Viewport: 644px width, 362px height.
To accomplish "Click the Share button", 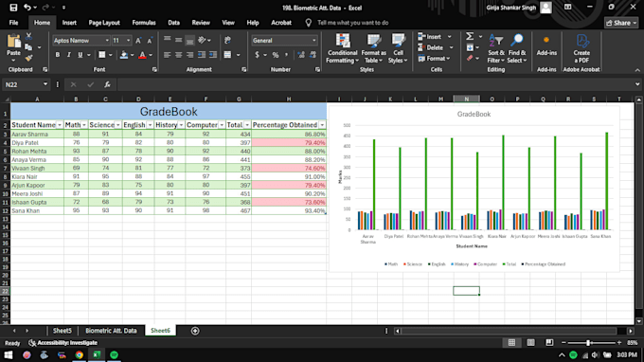I will (621, 23).
